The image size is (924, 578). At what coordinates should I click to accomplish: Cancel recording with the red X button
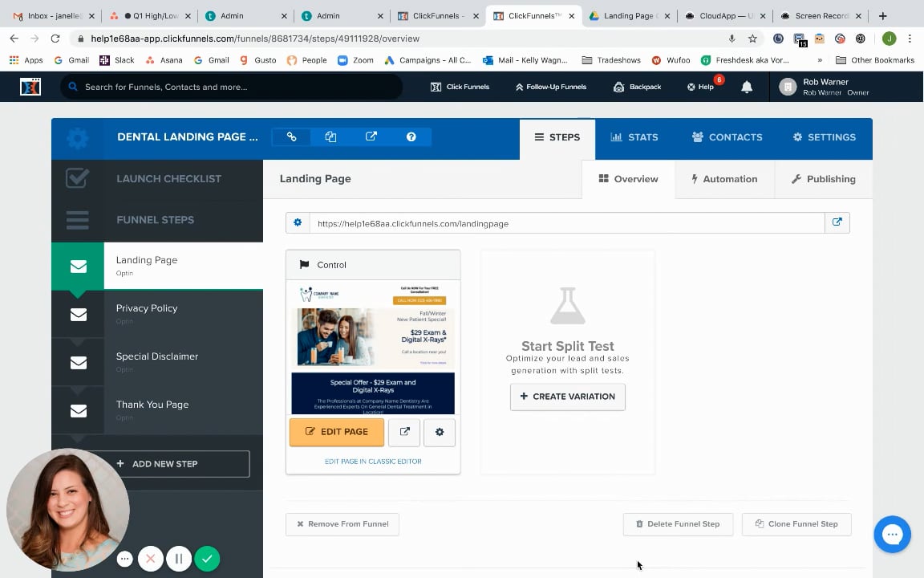click(150, 559)
